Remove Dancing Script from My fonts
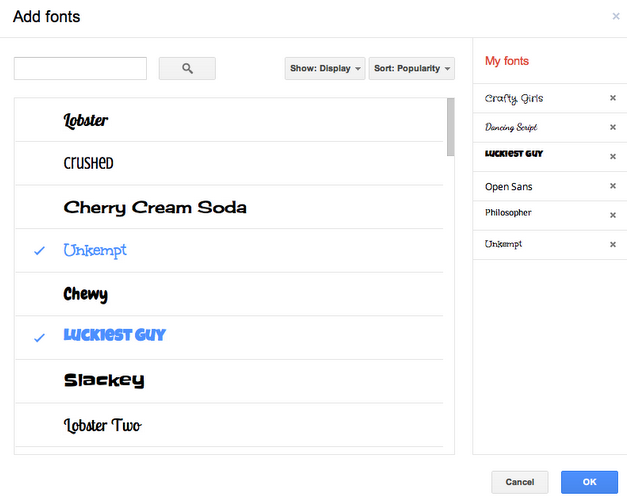 612,127
